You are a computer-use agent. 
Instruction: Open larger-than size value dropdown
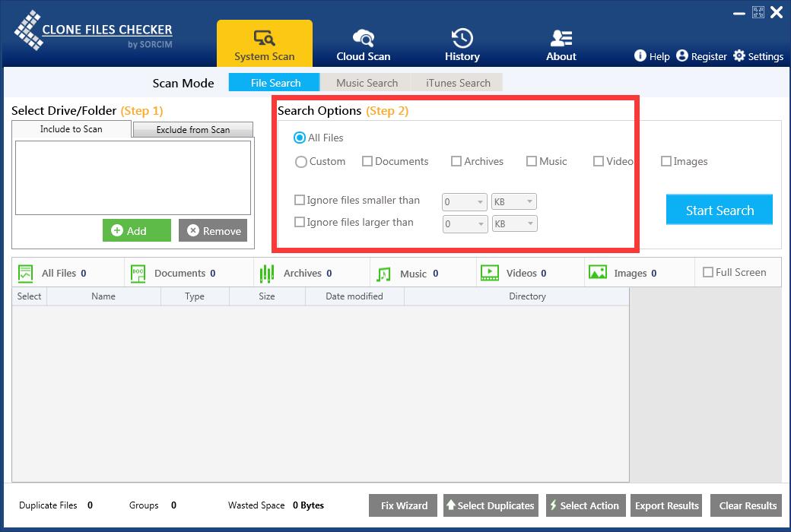[x=465, y=224]
